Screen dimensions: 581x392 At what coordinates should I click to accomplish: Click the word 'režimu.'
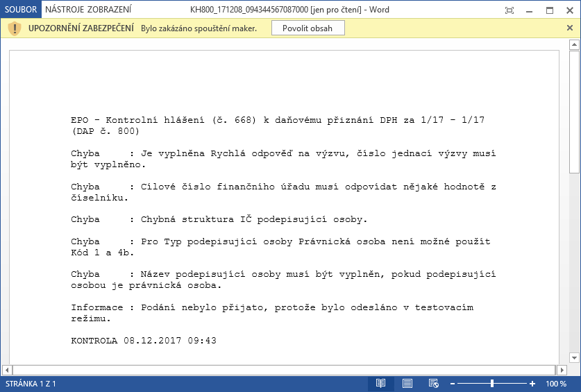(x=91, y=318)
